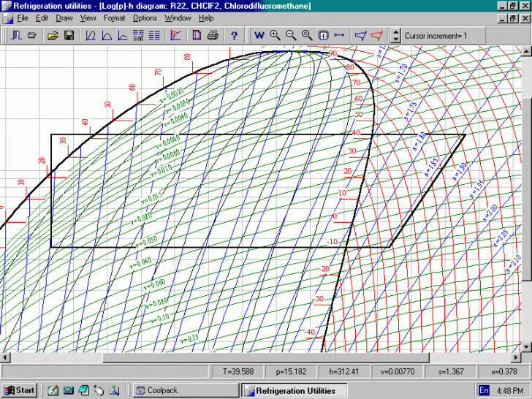This screenshot has width=532, height=399.
Task: Open the property table list icon
Action: [x=154, y=35]
